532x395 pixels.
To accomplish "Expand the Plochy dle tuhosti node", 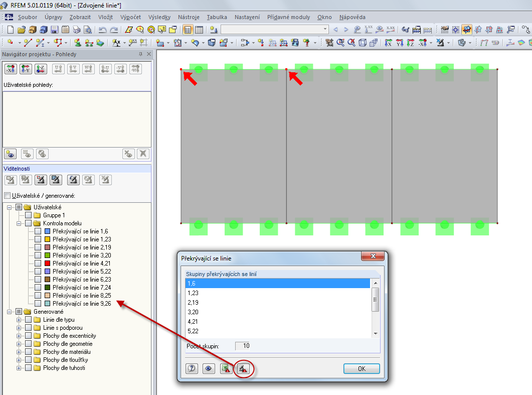I will pyautogui.click(x=19, y=368).
